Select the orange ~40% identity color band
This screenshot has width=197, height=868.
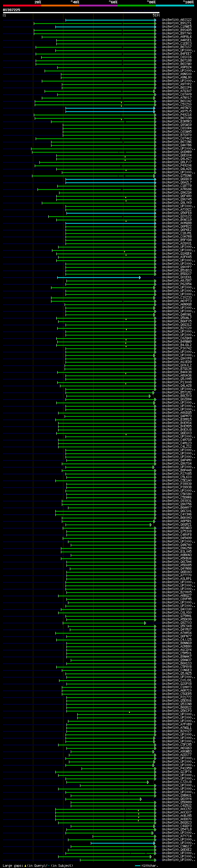[60, 6]
